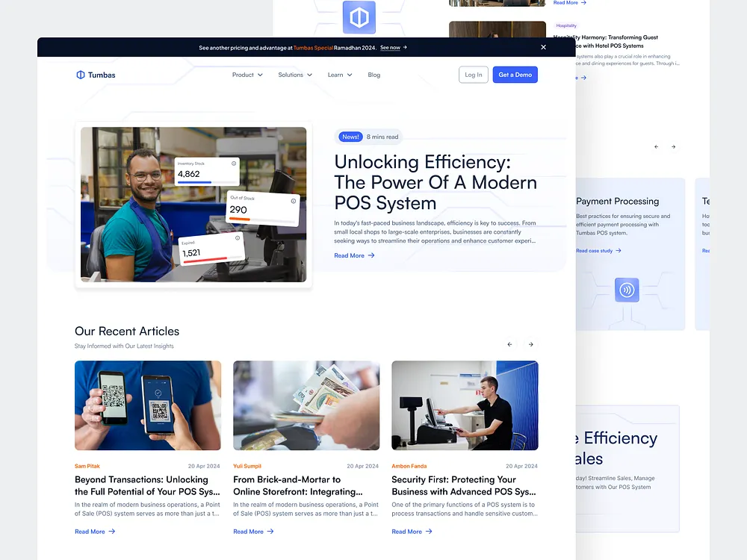The width and height of the screenshot is (747, 560).
Task: Click the left carousel arrow above Payment Processing
Action: (656, 147)
